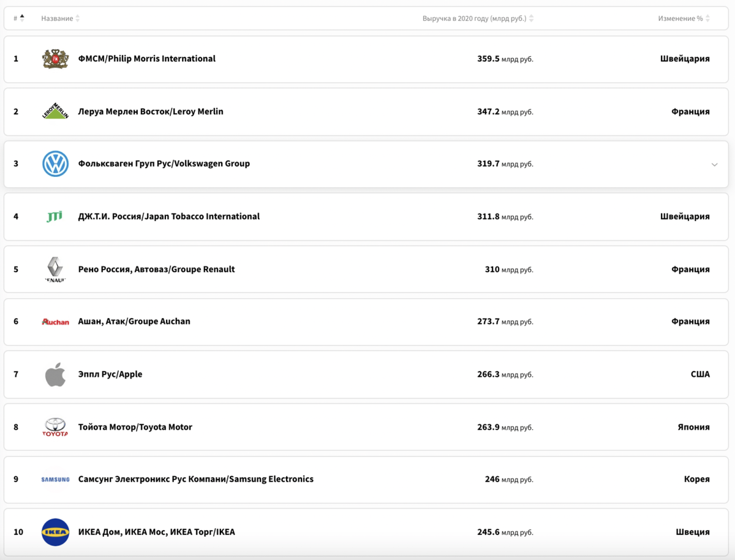Expand the Volkswagen Group row chevron

(714, 164)
